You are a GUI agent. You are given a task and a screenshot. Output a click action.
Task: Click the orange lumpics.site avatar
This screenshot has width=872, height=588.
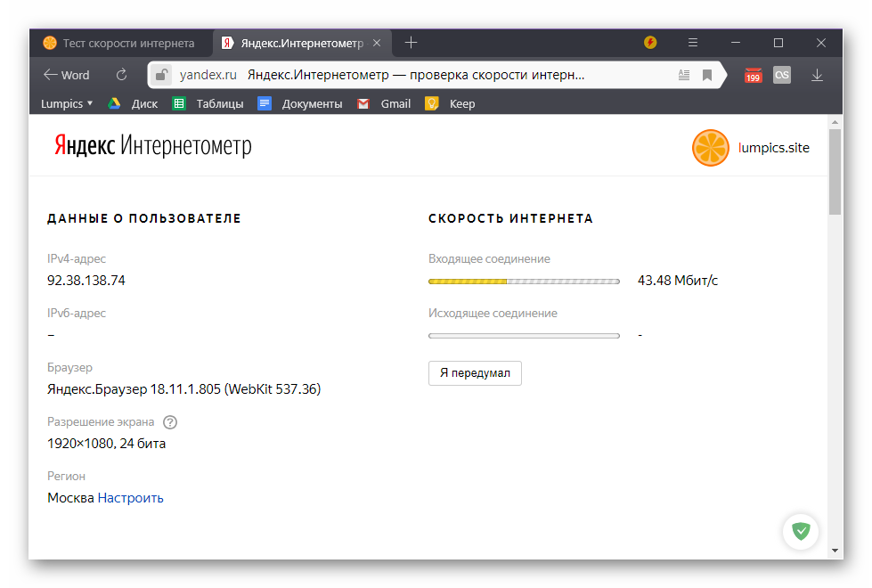pyautogui.click(x=710, y=148)
